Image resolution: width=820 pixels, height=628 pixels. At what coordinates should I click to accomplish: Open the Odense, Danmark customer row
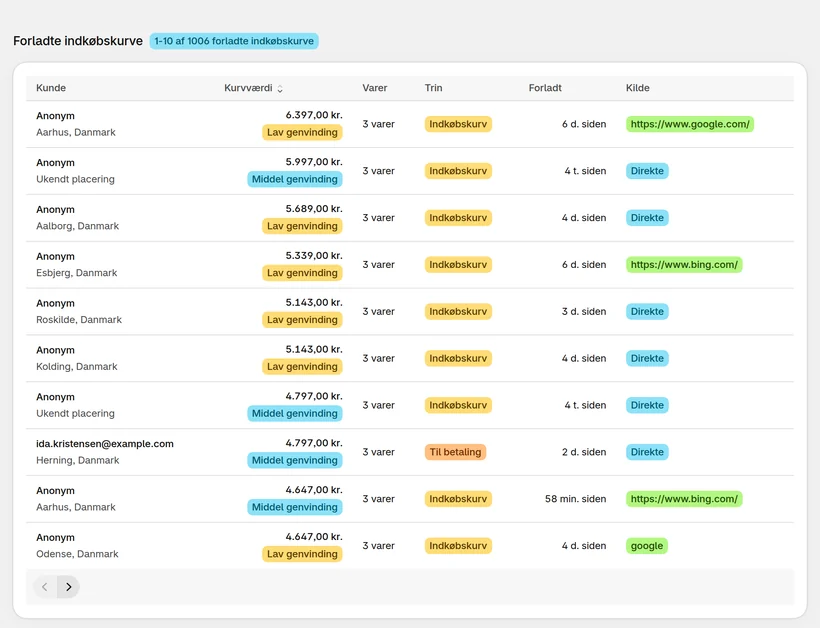pyautogui.click(x=409, y=545)
